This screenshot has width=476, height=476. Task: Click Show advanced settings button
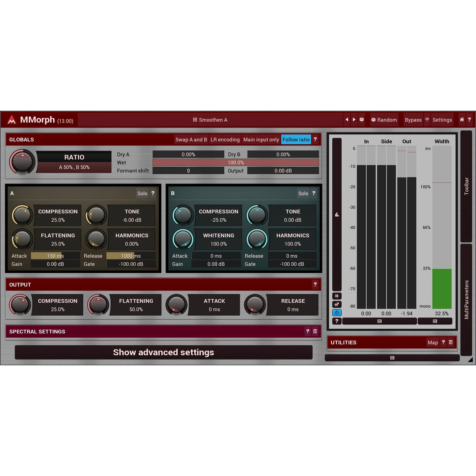[x=163, y=352]
